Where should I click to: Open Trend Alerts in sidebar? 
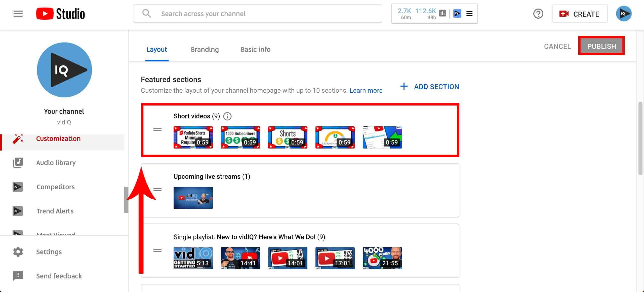55,211
